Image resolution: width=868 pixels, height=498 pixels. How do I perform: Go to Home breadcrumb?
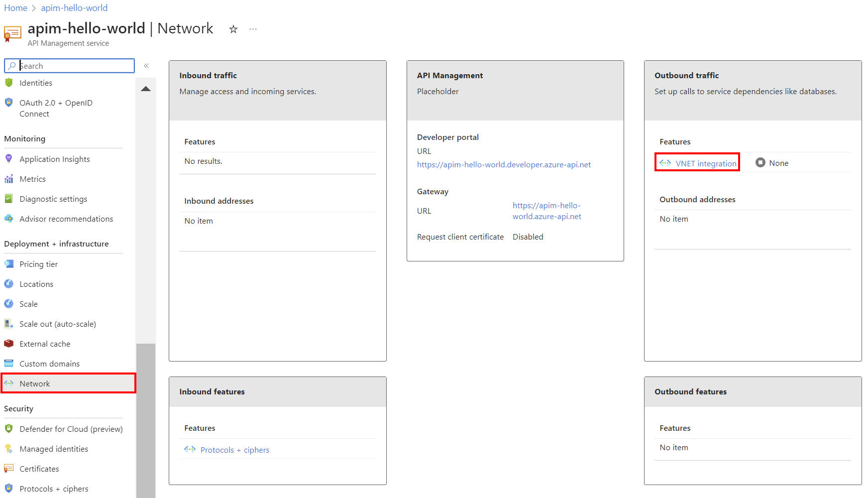click(15, 8)
